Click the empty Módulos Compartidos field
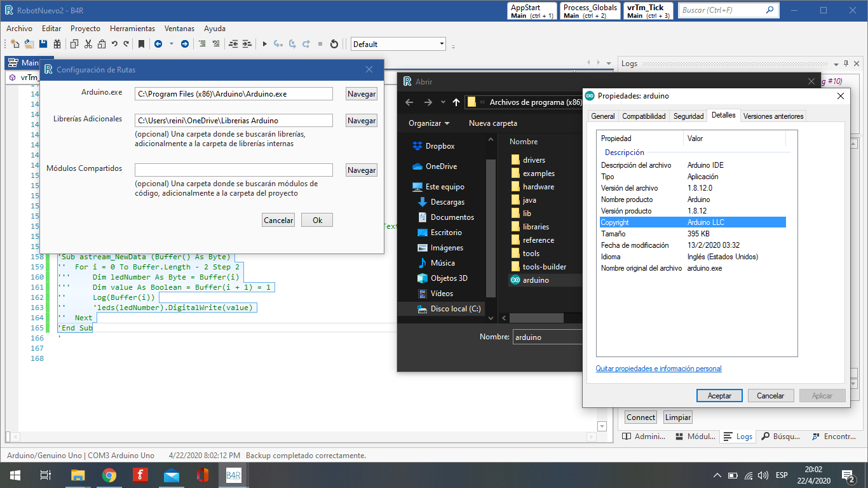Screen dimensions: 868x488 click(x=234, y=170)
